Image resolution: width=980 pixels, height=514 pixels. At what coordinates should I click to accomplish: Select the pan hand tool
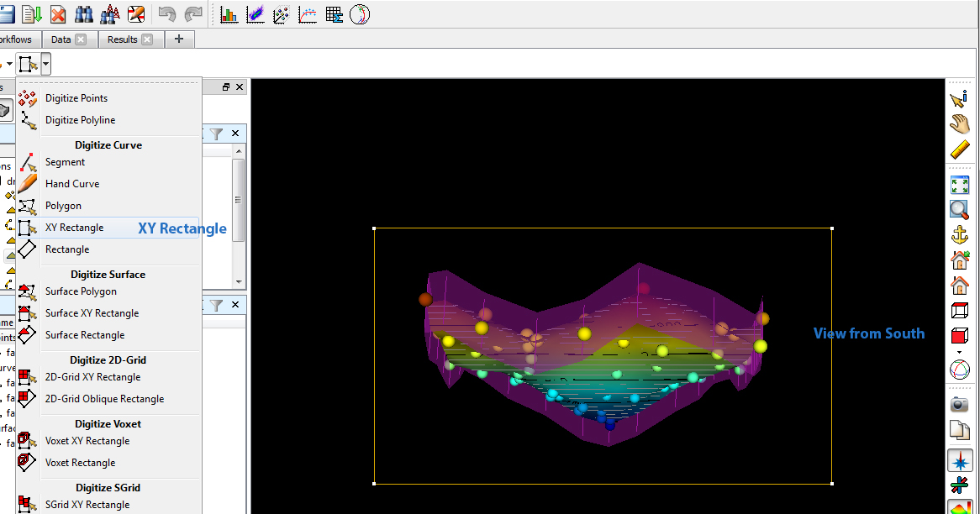[959, 124]
